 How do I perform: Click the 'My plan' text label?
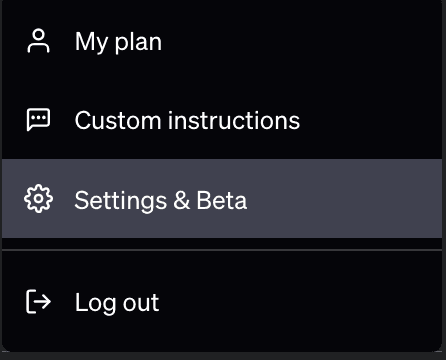[118, 42]
